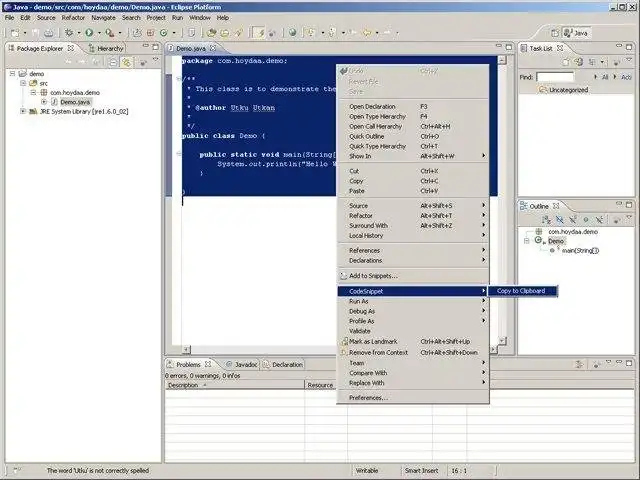Open the Project menu in menu bar
The width and height of the screenshot is (640, 480).
(156, 18)
